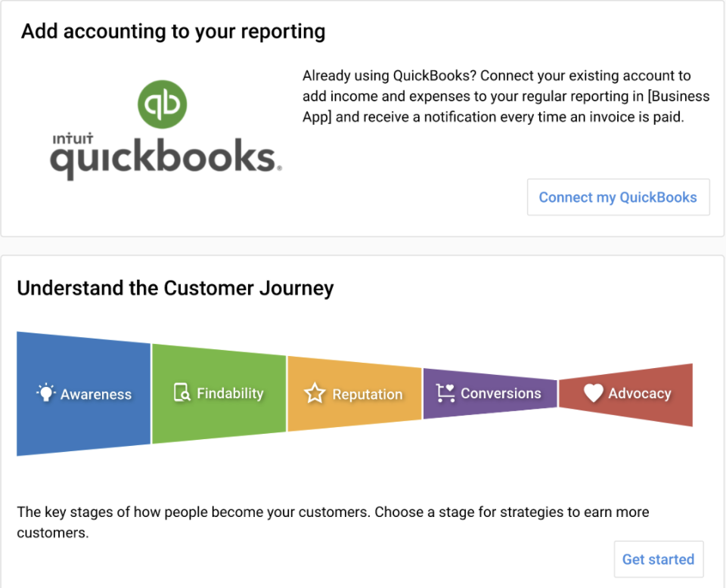The height and width of the screenshot is (588, 726).
Task: Click the intuit quickbooks wordmark
Action: [x=166, y=156]
